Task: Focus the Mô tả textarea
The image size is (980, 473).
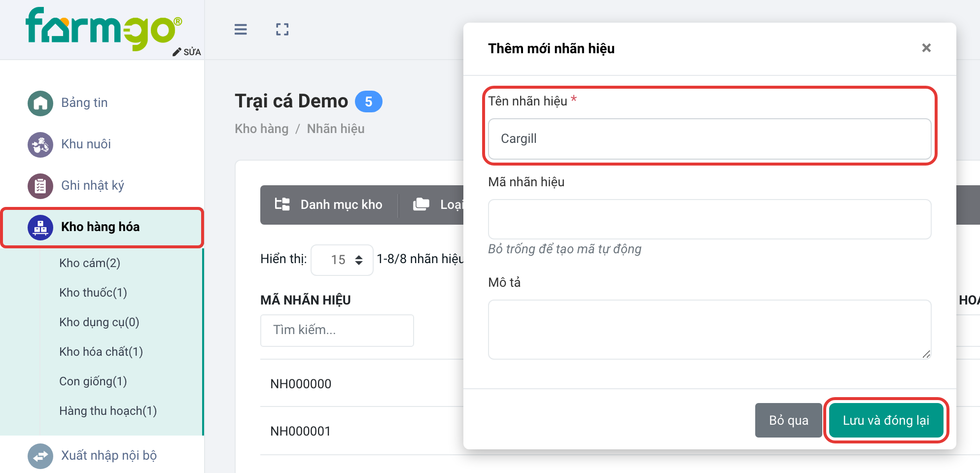Action: [x=709, y=330]
